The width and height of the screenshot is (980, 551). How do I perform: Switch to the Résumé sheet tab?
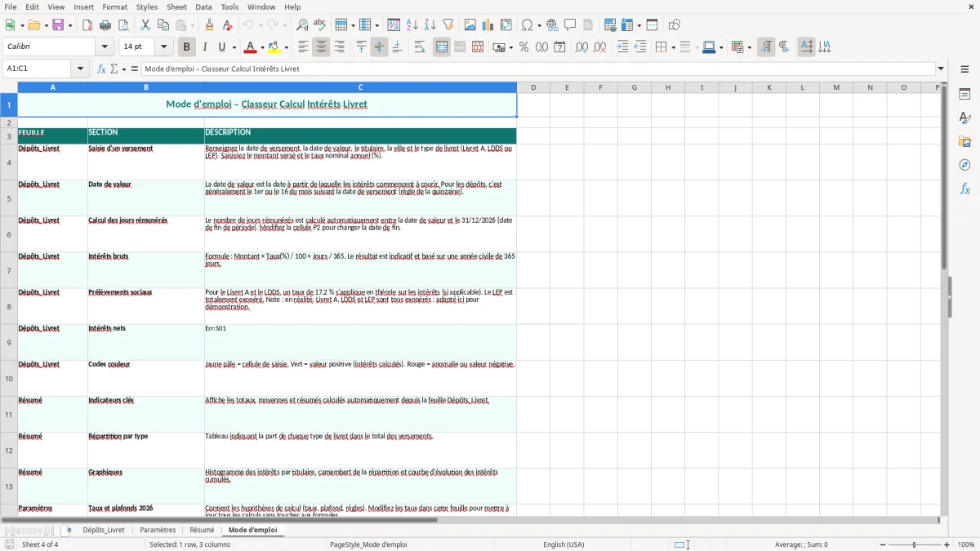tap(202, 530)
